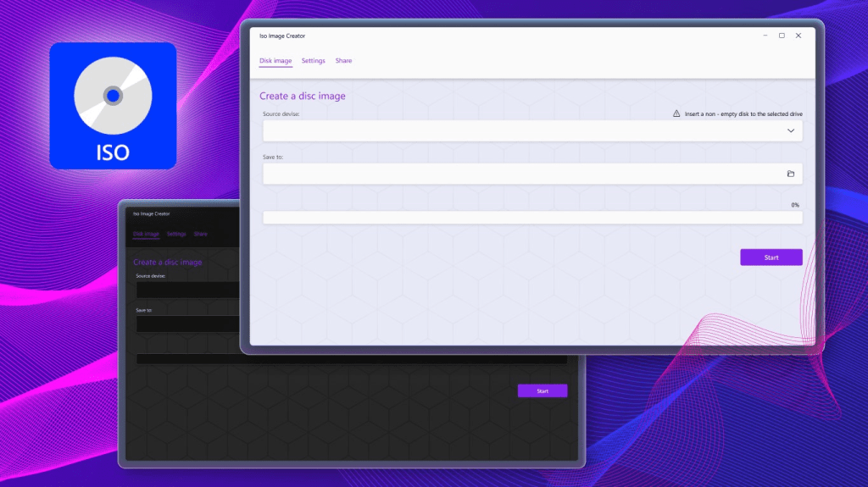Switch to the Settings tab in the light window

(x=313, y=61)
